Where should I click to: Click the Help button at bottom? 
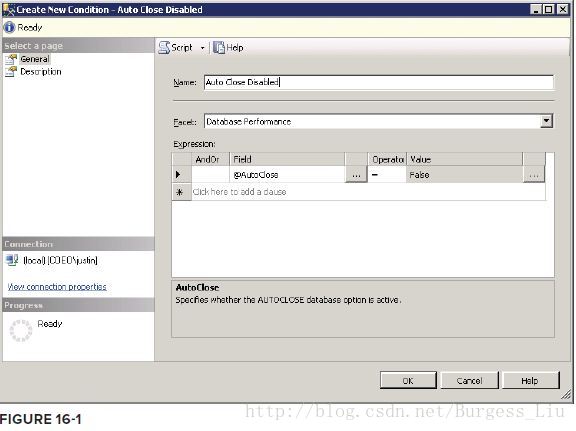530,381
